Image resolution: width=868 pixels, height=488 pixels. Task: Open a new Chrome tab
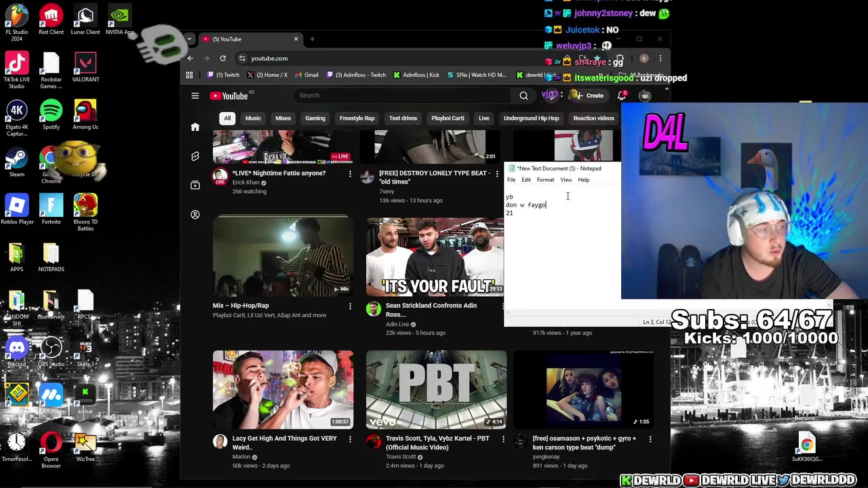[312, 39]
